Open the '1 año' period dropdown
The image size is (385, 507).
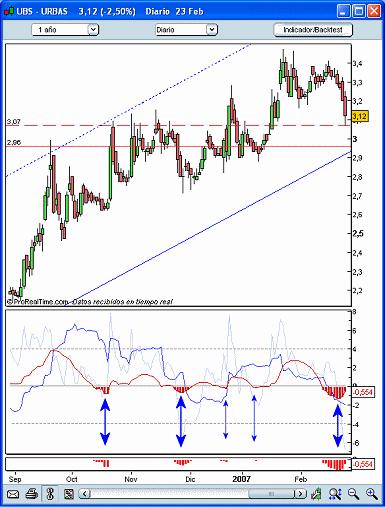65,30
